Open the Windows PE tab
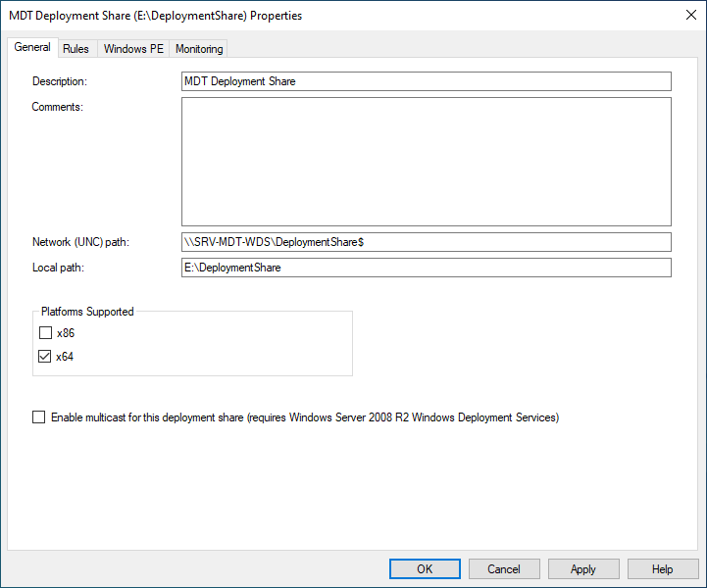Screen dimensions: 707x588 (133, 49)
